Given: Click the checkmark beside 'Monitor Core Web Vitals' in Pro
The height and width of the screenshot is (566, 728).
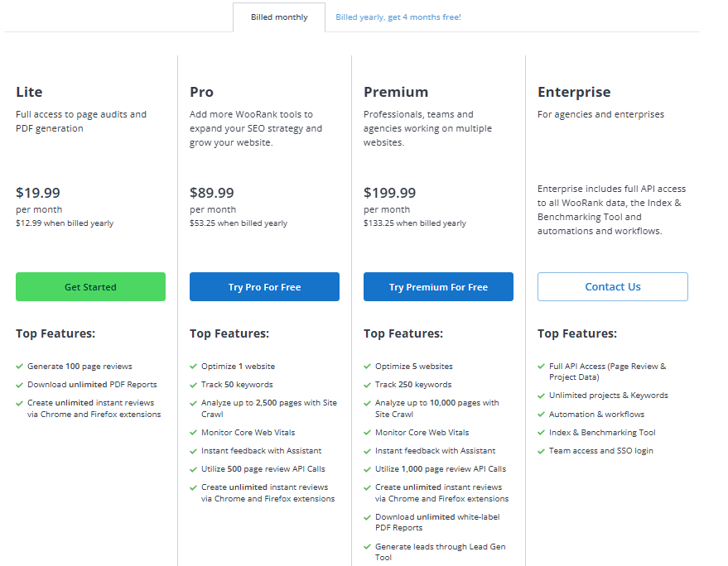Looking at the screenshot, I should coord(194,432).
